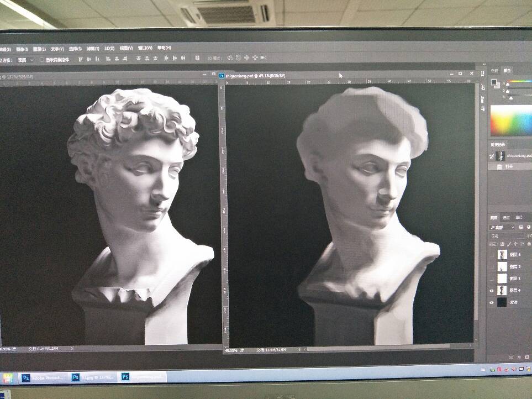The image size is (532, 399).
Task: Open the 窗口(W) menu
Action: click(145, 48)
